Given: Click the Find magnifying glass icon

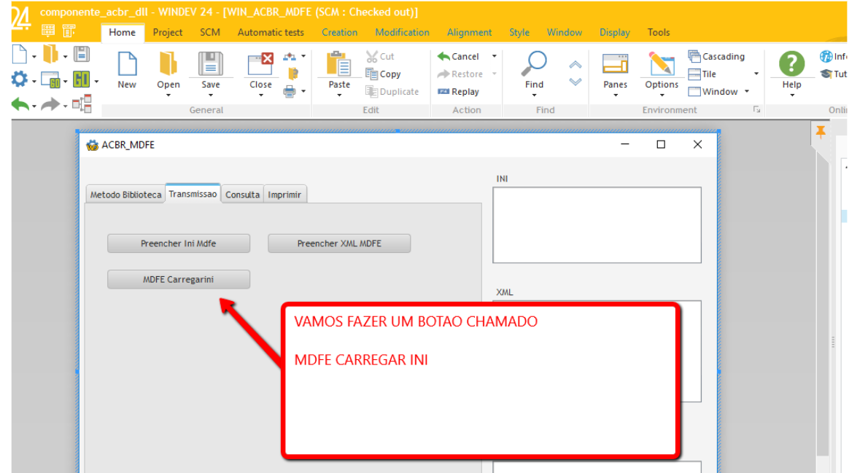Looking at the screenshot, I should (x=534, y=63).
